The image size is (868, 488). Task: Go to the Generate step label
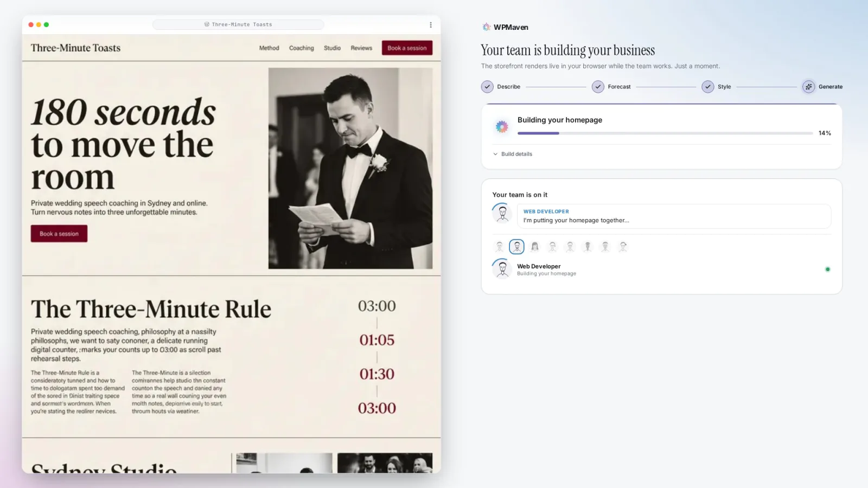(831, 87)
